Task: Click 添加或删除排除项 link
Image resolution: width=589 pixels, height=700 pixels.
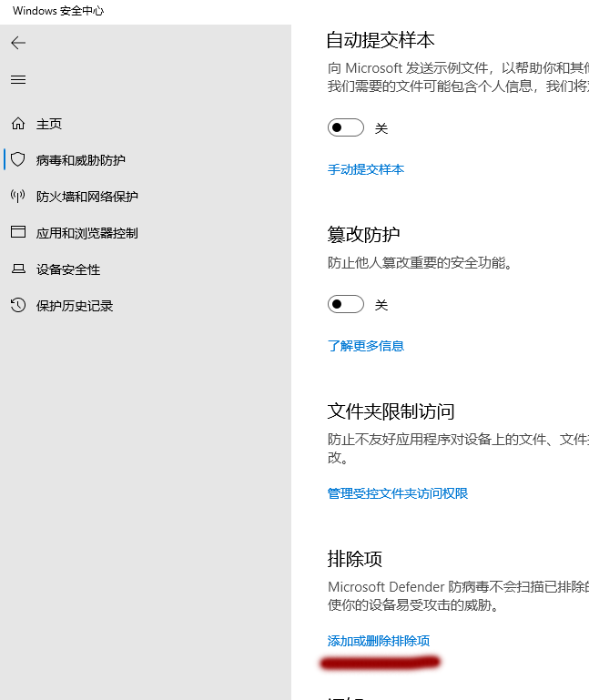Action: 378,641
